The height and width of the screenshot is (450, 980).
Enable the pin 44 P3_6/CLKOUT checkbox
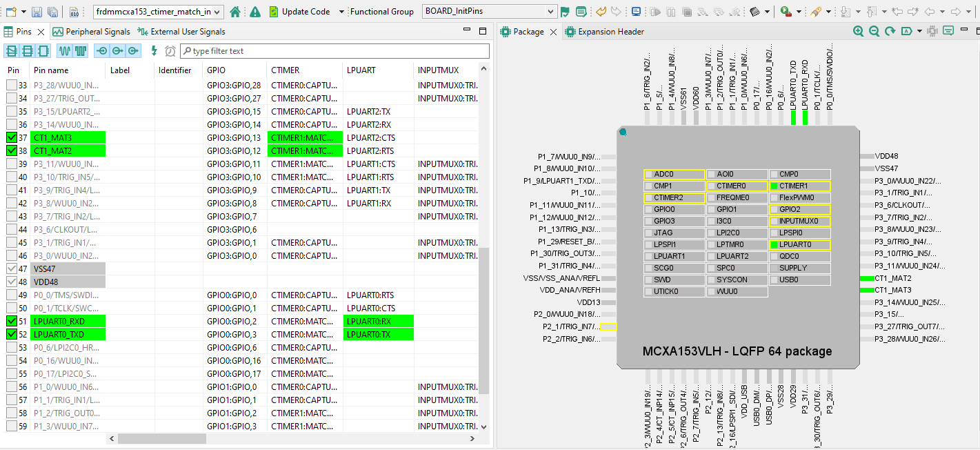(12, 230)
